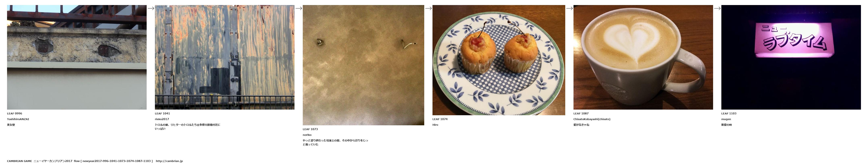Click author name rieko2017
Viewport: 868px width, 166px height.
(x=162, y=119)
